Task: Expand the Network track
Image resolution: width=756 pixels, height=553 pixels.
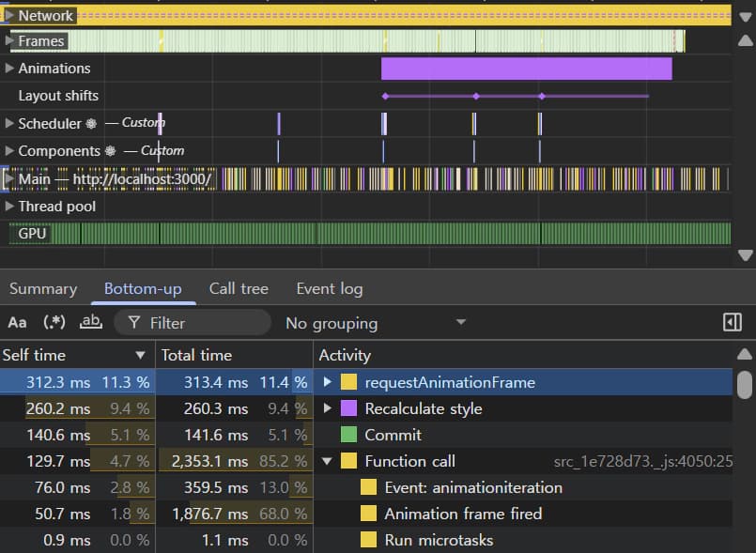Action: [9, 15]
